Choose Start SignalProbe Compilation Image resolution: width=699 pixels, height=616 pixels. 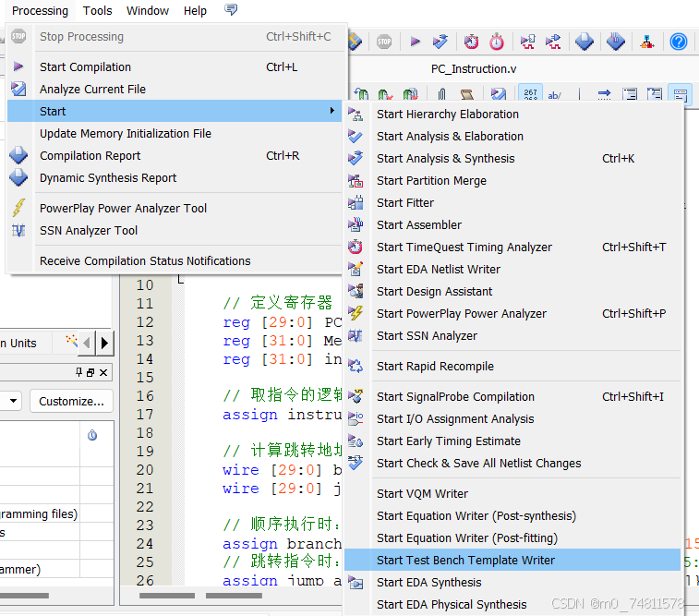point(512,397)
